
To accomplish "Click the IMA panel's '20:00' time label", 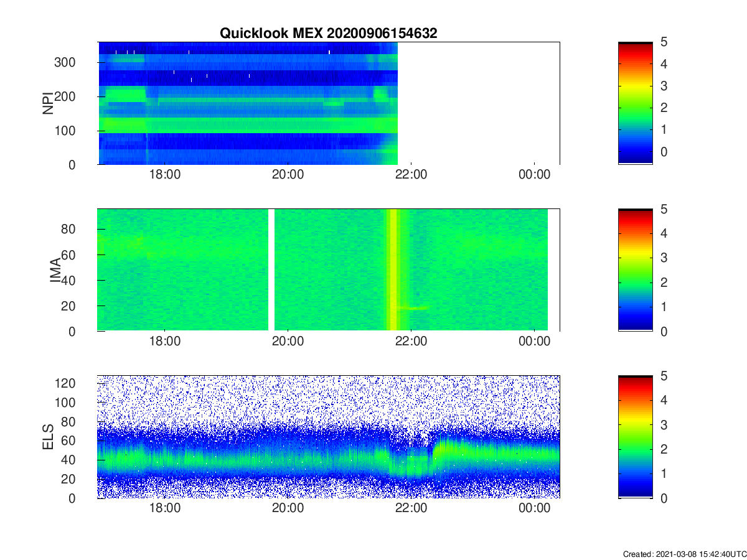I will [x=288, y=342].
